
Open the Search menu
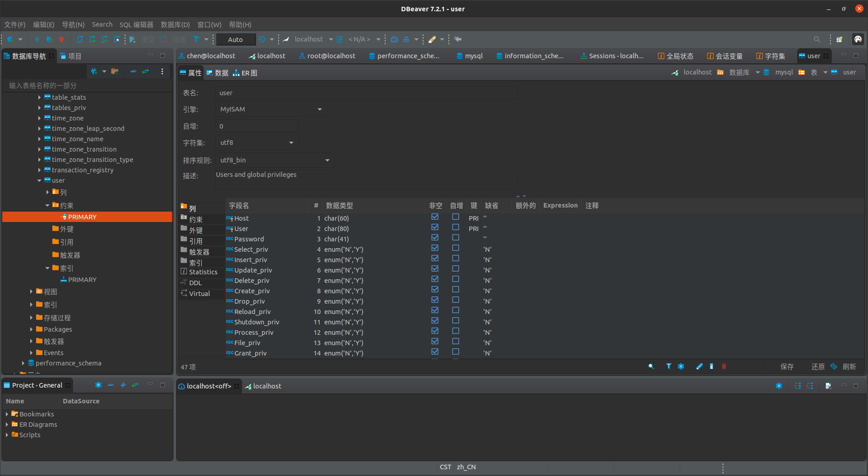point(102,25)
